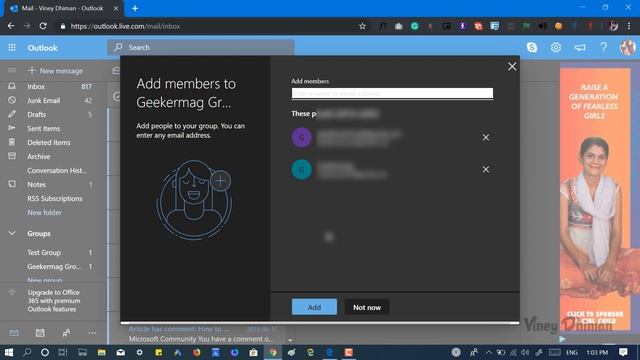The width and height of the screenshot is (640, 360).
Task: Open Skype from the Outlook header
Action: 531,47
